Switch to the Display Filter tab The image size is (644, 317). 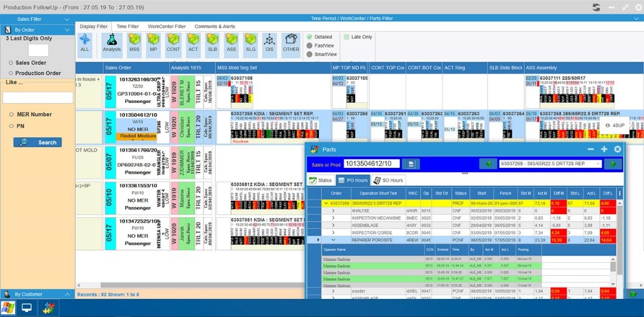94,26
